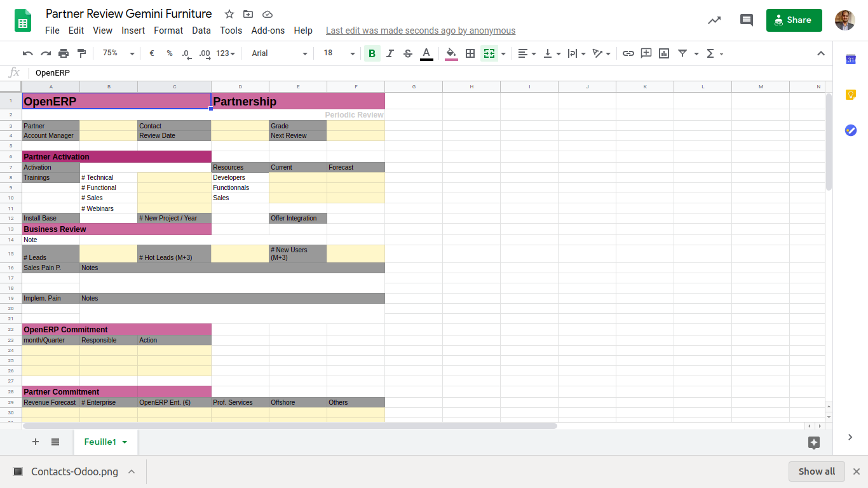868x488 pixels.
Task: Click Show all downloads
Action: tap(817, 471)
